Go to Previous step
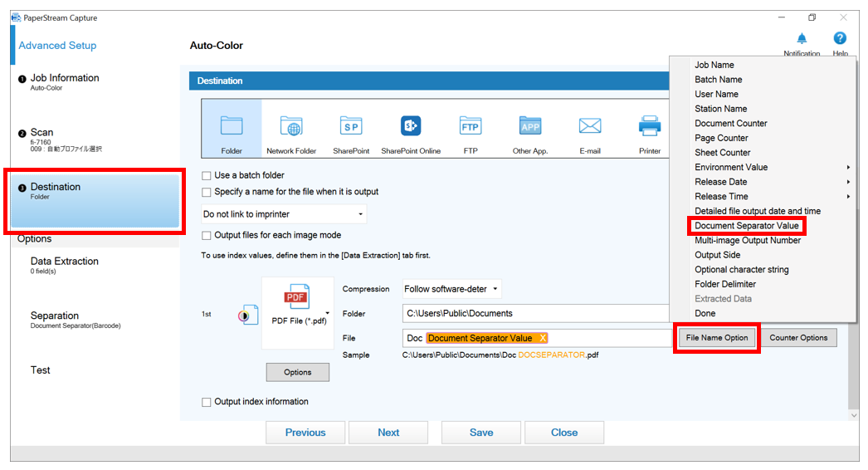 click(305, 433)
